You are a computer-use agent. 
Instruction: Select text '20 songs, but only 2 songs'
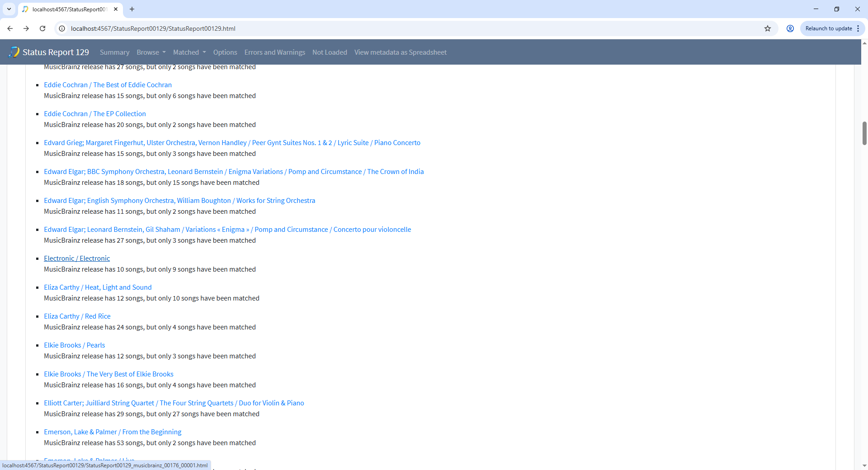coord(156,125)
